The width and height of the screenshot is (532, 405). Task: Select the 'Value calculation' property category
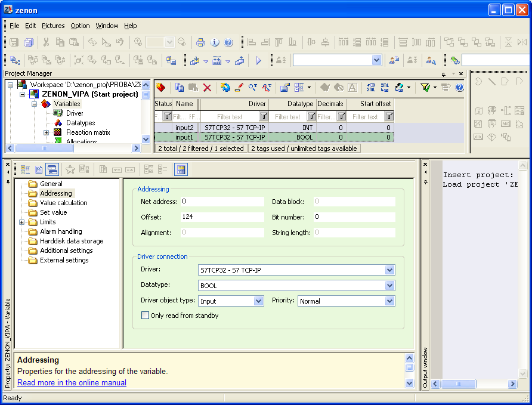point(63,203)
